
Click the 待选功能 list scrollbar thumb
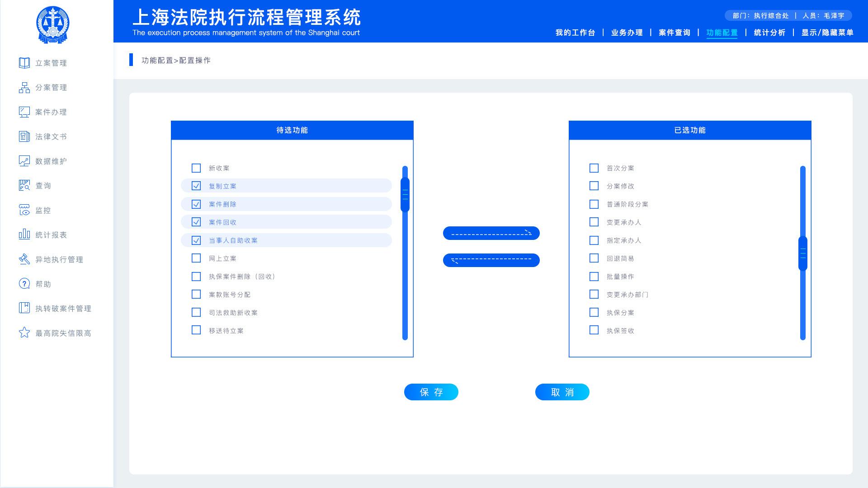click(x=405, y=194)
